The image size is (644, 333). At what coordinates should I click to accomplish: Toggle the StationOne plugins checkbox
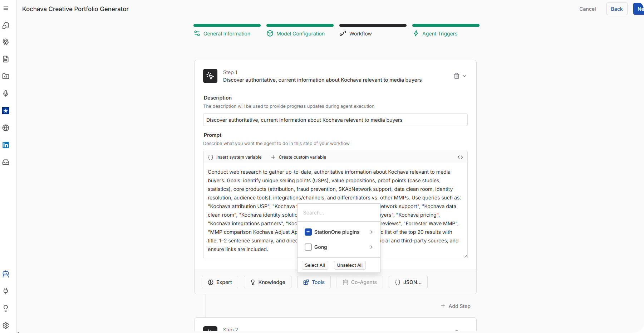(x=308, y=232)
